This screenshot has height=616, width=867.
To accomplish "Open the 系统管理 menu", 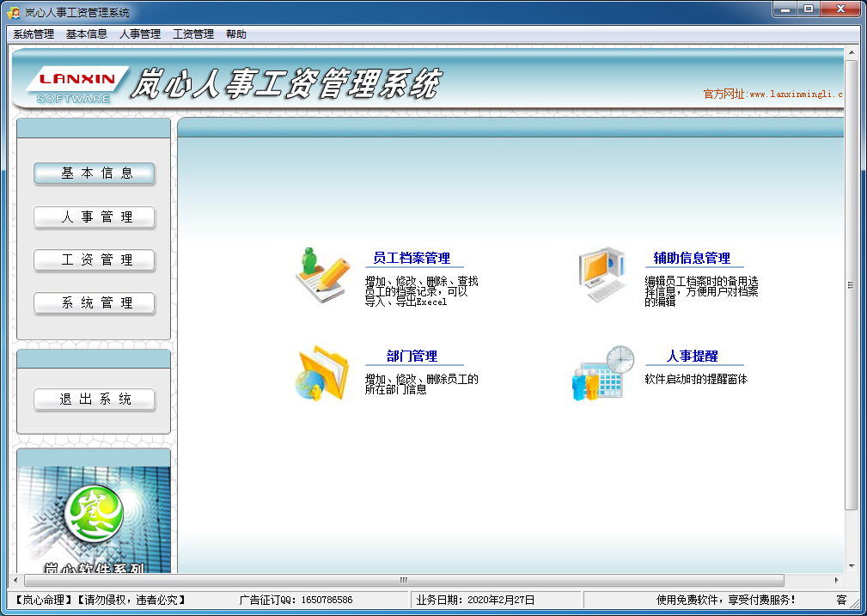I will point(34,34).
